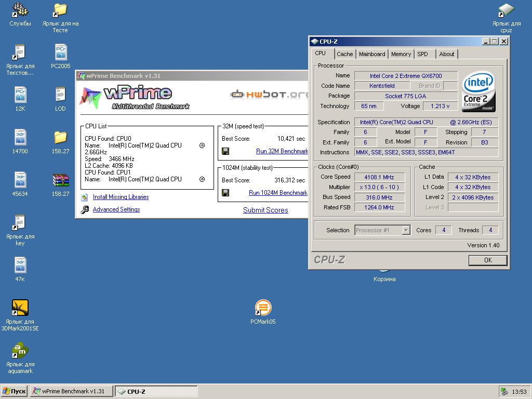Select wPrime Benchmark v1.31 taskbar button
Image resolution: width=532 pixels, height=399 pixels.
72,391
